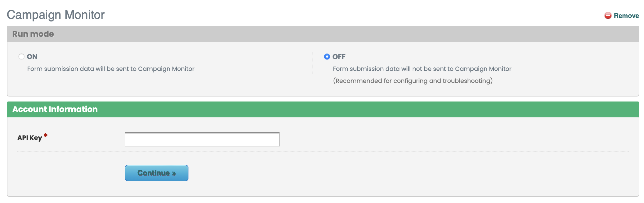This screenshot has width=644, height=203.
Task: Click the word Monitor in ON description
Action: click(183, 69)
